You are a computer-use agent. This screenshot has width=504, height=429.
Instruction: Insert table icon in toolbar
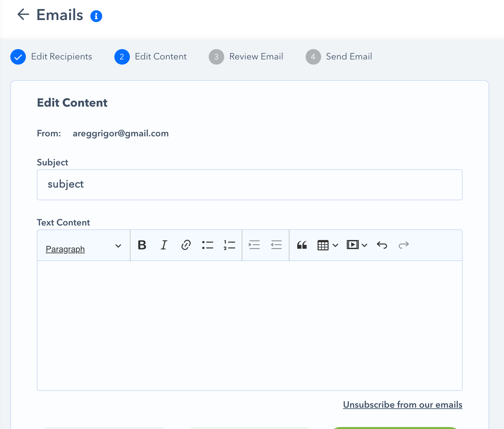[x=323, y=245]
